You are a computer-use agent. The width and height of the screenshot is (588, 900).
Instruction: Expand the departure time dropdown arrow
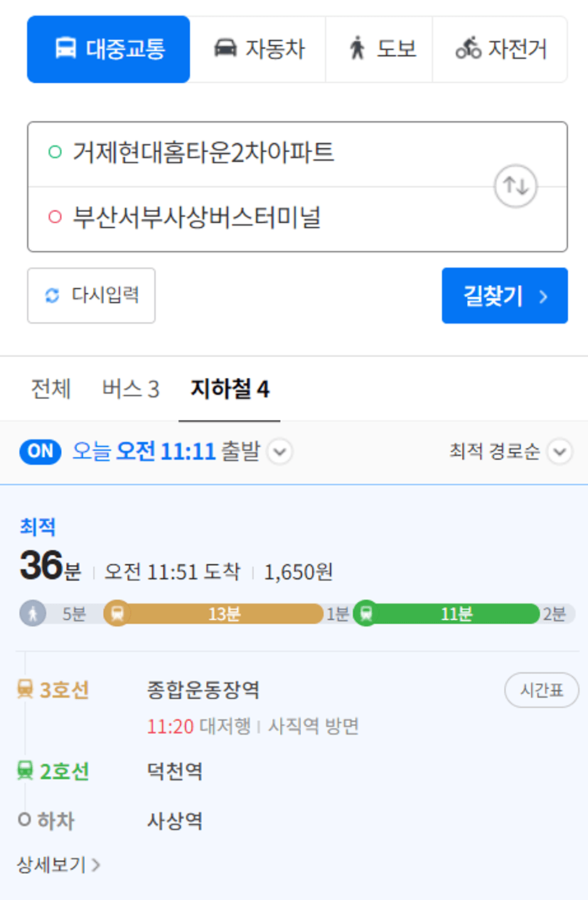click(280, 452)
